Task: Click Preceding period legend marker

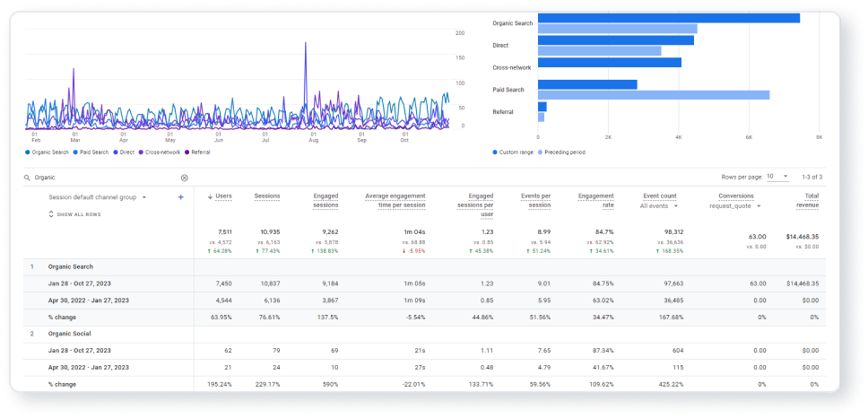Action: pyautogui.click(x=540, y=152)
